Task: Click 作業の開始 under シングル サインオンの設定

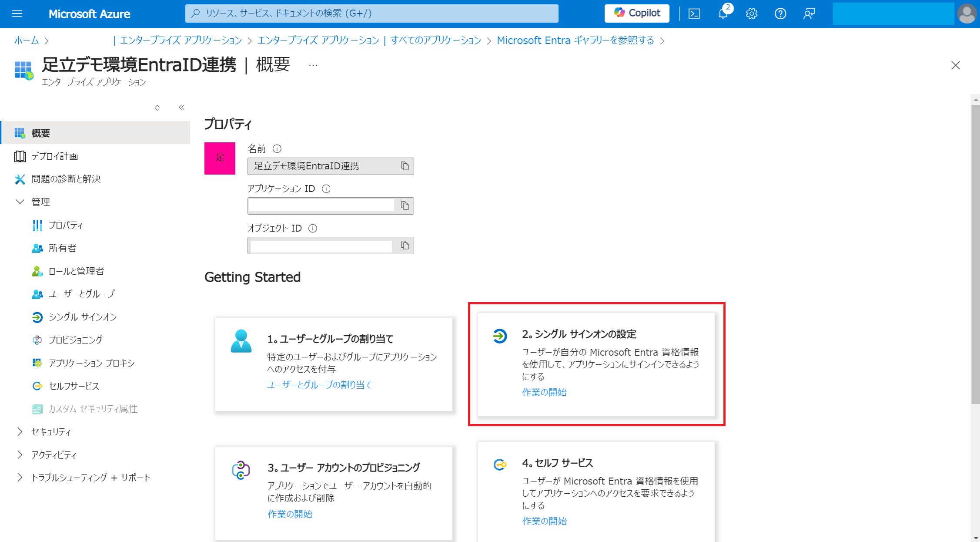Action: [544, 392]
